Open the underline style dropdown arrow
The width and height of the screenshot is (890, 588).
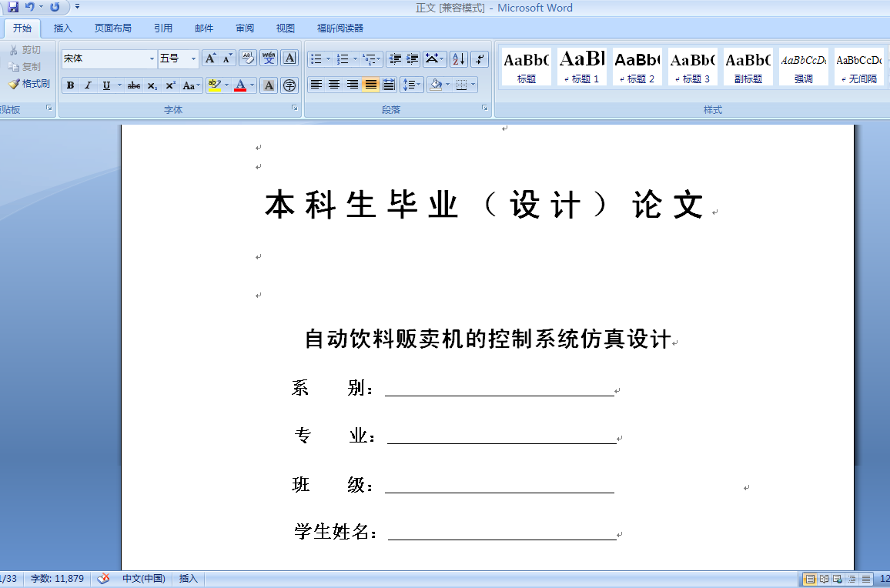pos(119,85)
